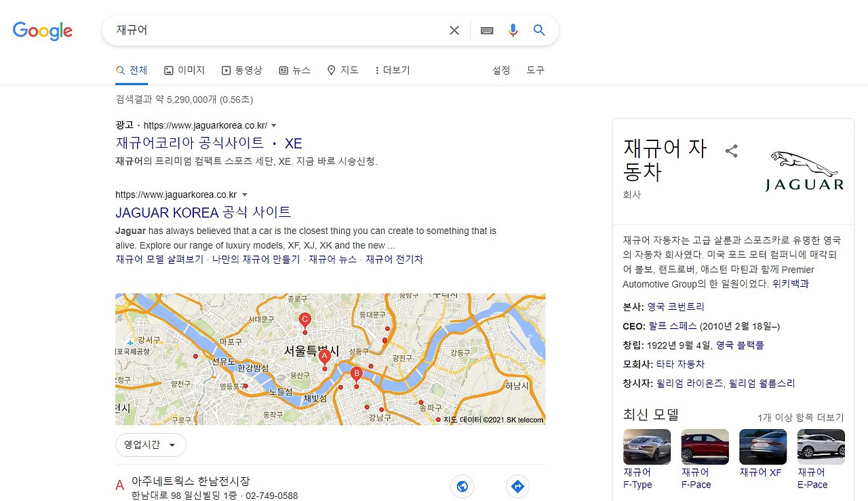Visit website of 아주네트웍스 한남전시장 via globe icon
The height and width of the screenshot is (501, 868).
pos(462,486)
